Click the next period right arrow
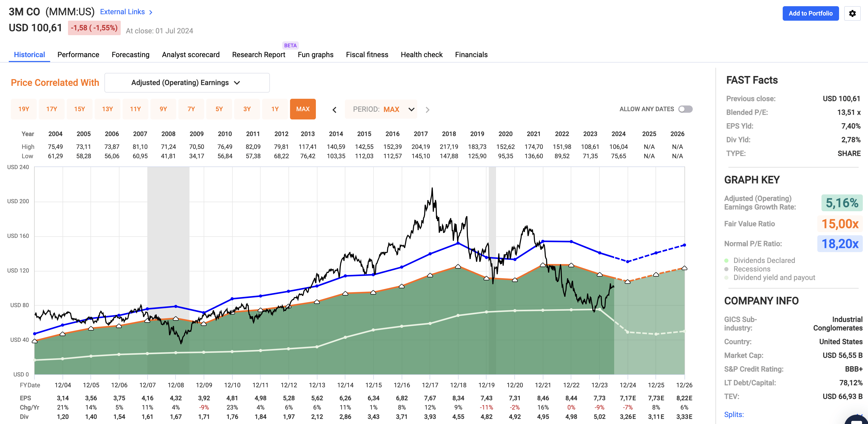This screenshot has height=424, width=868. (427, 110)
